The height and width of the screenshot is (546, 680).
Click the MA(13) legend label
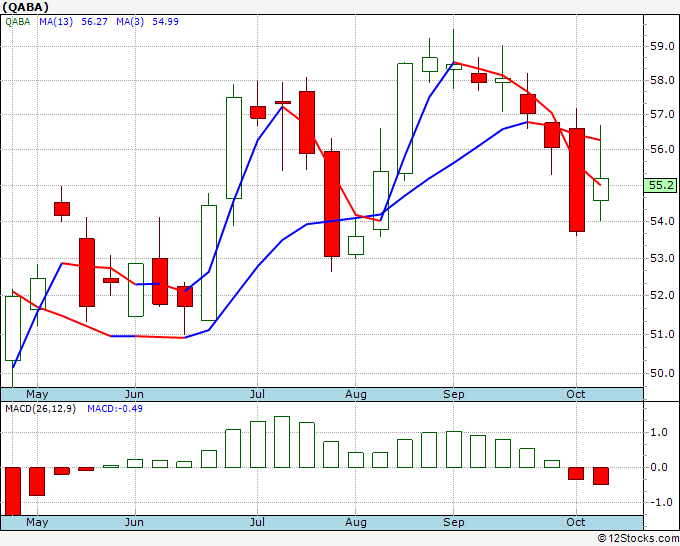(56, 22)
